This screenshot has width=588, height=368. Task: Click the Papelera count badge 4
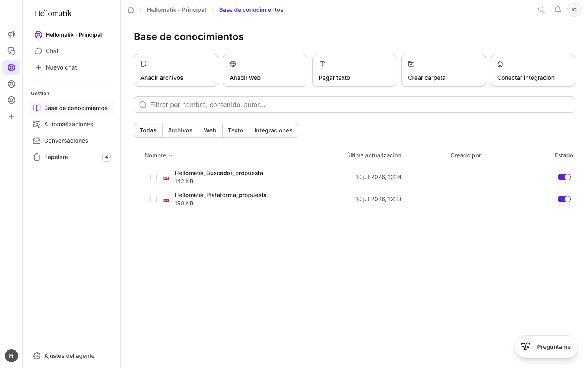click(x=107, y=157)
